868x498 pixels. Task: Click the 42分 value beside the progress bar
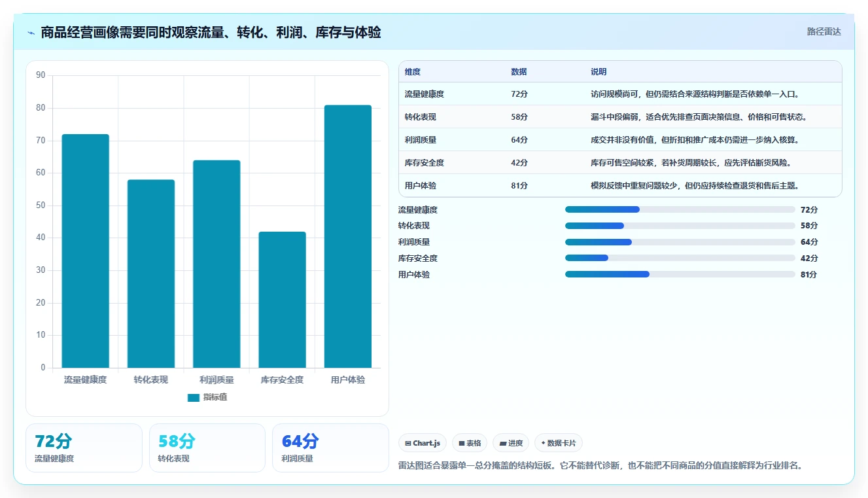click(x=809, y=258)
